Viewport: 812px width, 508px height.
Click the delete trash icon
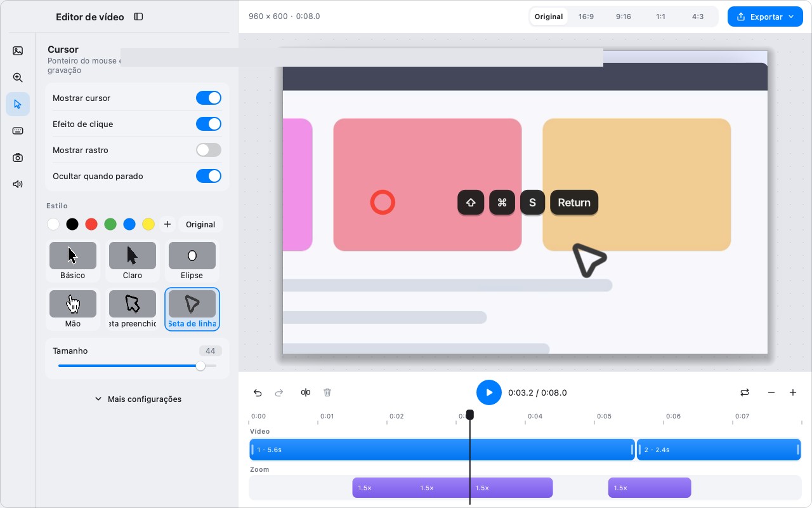327,392
